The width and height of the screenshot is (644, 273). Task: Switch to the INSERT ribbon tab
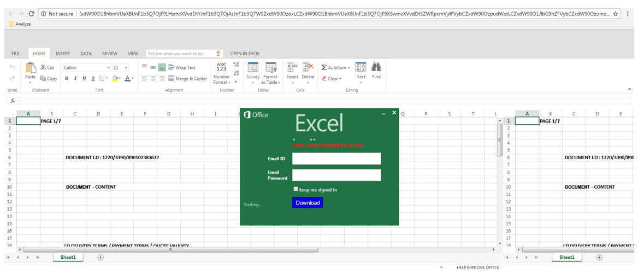pos(63,54)
